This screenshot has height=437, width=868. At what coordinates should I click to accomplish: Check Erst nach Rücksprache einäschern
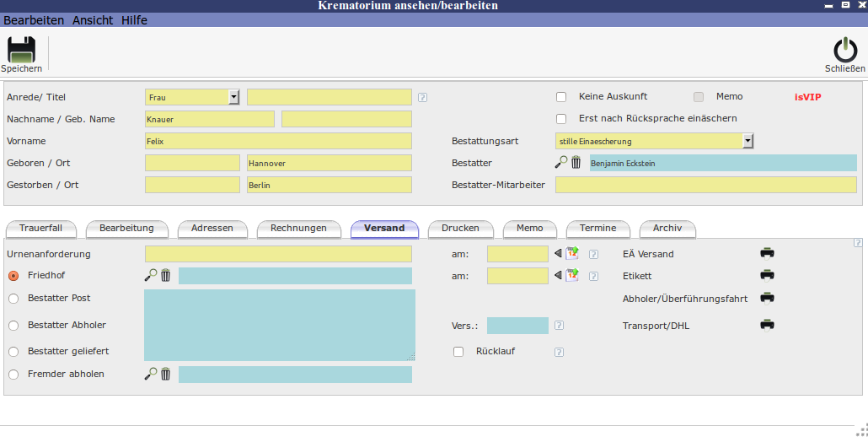click(561, 119)
